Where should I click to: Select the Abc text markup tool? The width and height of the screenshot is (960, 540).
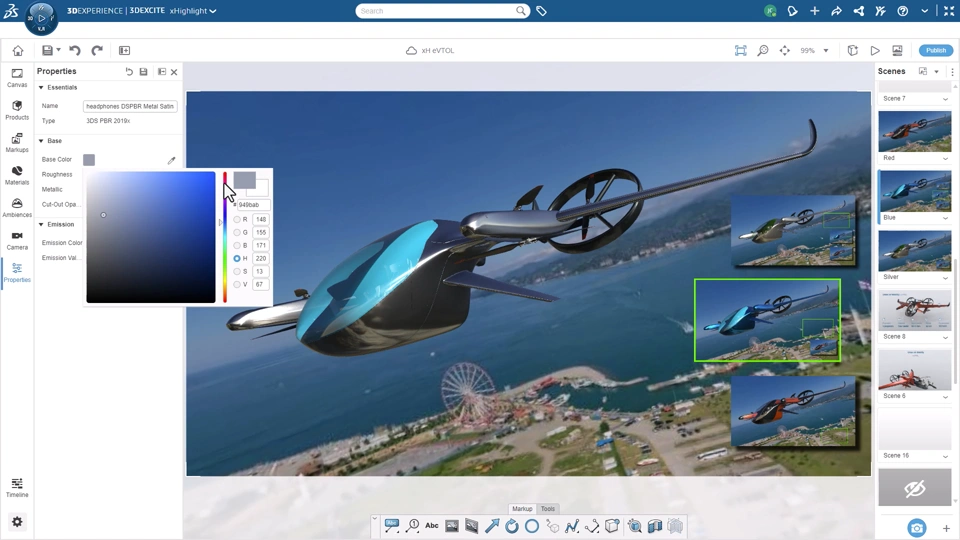pyautogui.click(x=432, y=525)
